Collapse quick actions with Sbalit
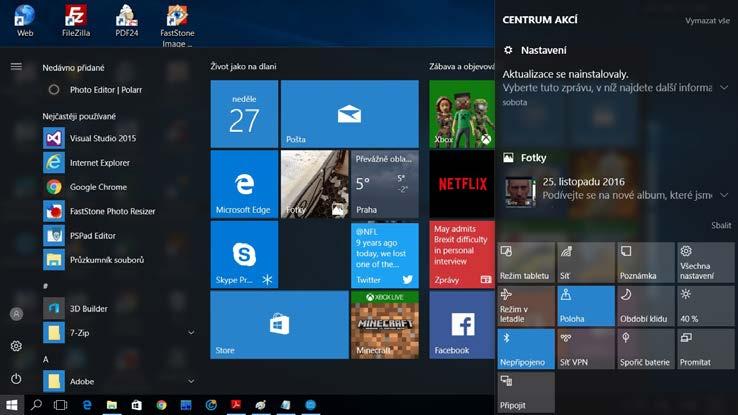The width and height of the screenshot is (738, 415). click(x=721, y=225)
